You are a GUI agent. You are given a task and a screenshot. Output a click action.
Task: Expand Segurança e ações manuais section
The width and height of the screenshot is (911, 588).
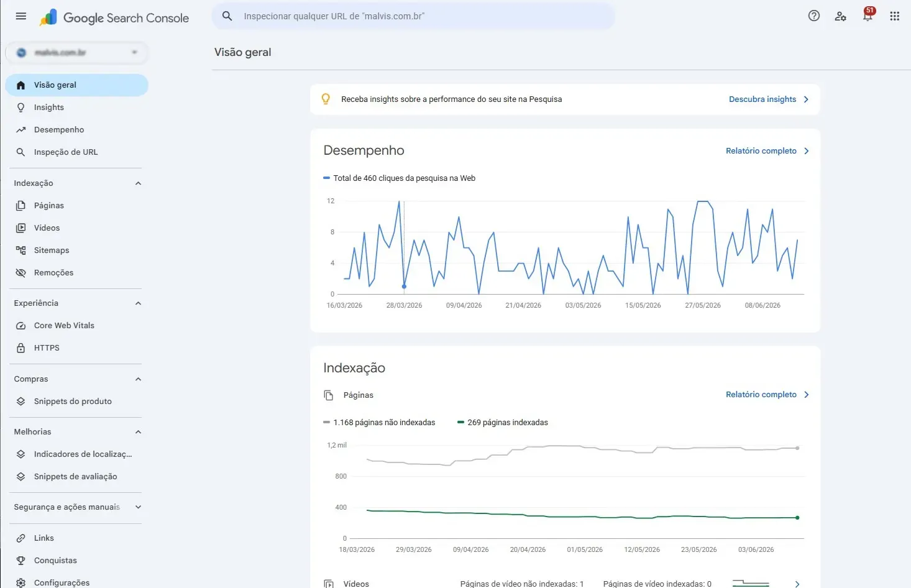tap(138, 507)
